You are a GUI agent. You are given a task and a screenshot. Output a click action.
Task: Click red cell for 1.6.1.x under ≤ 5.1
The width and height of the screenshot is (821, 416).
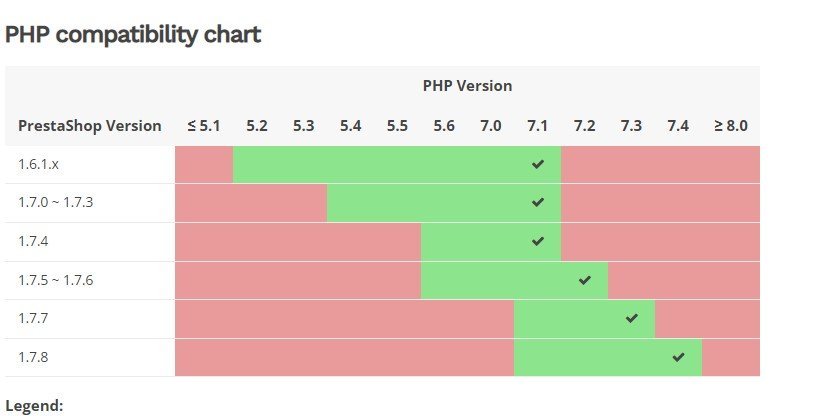[204, 164]
